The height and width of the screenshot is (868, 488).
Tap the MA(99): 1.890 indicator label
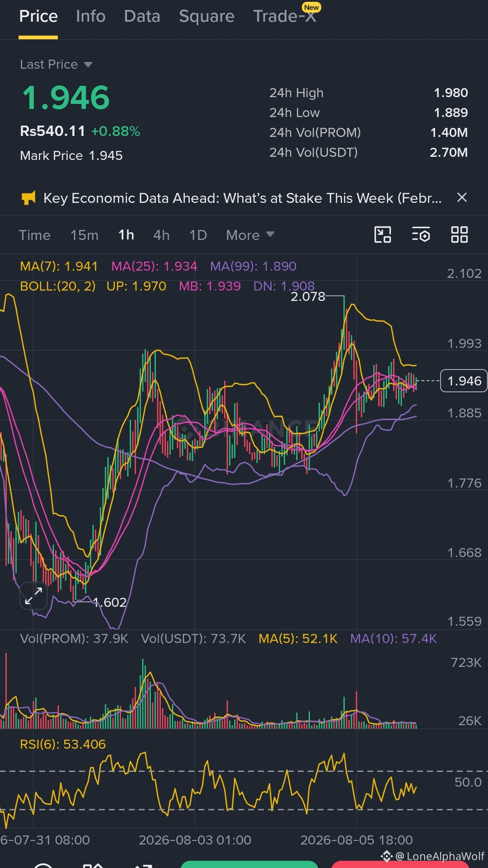click(x=253, y=266)
